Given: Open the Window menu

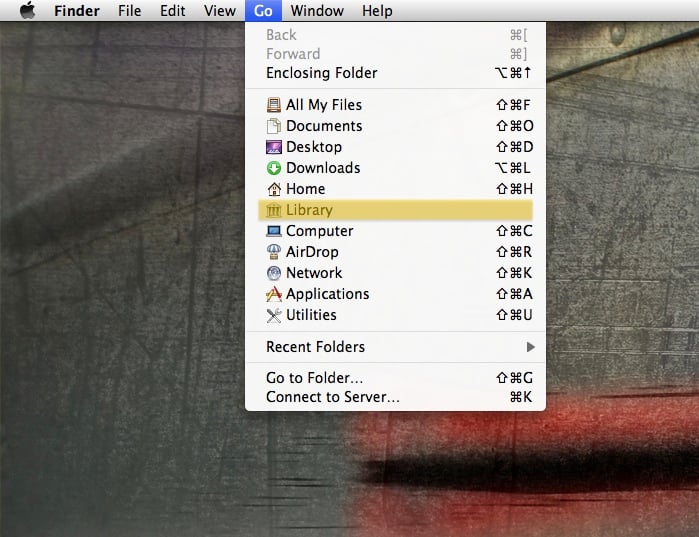Looking at the screenshot, I should [317, 10].
